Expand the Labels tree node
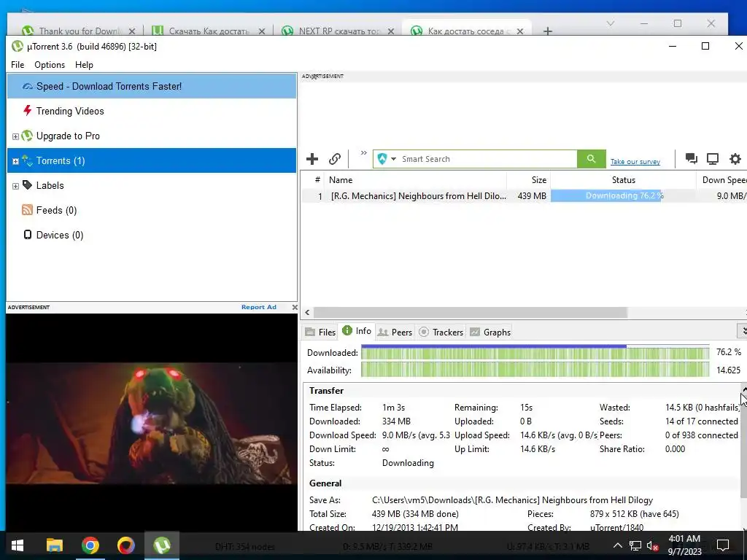 15,186
